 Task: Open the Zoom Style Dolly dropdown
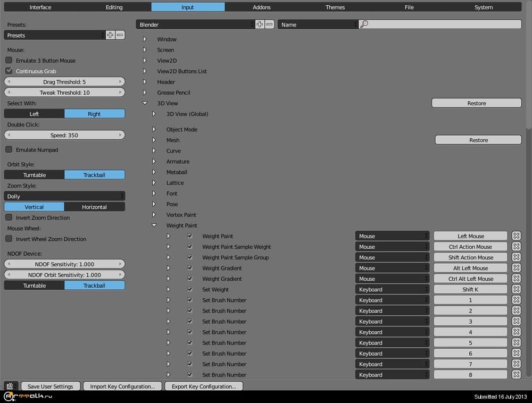tap(64, 196)
